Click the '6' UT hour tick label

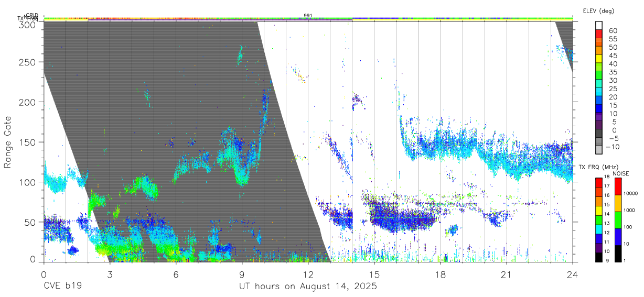coord(176,274)
